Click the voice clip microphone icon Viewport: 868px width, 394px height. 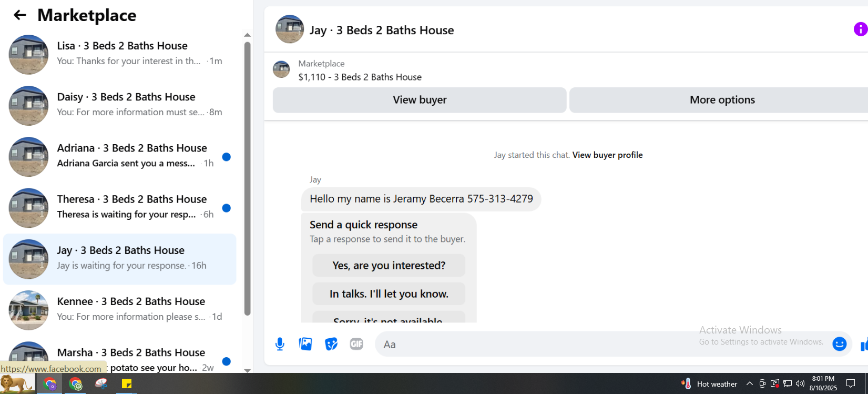pyautogui.click(x=280, y=344)
